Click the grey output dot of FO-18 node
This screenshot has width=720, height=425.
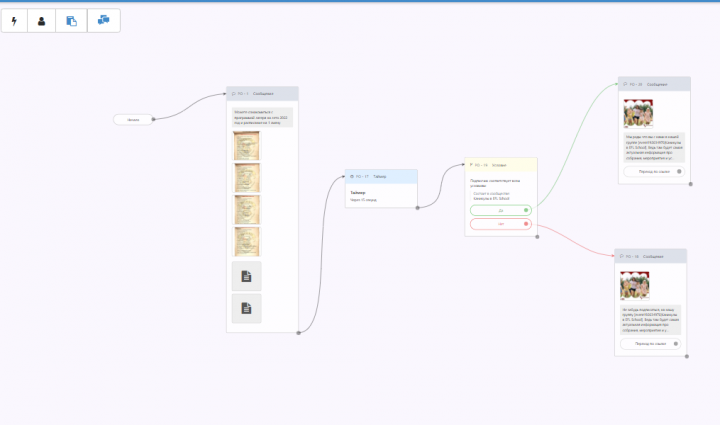click(687, 356)
